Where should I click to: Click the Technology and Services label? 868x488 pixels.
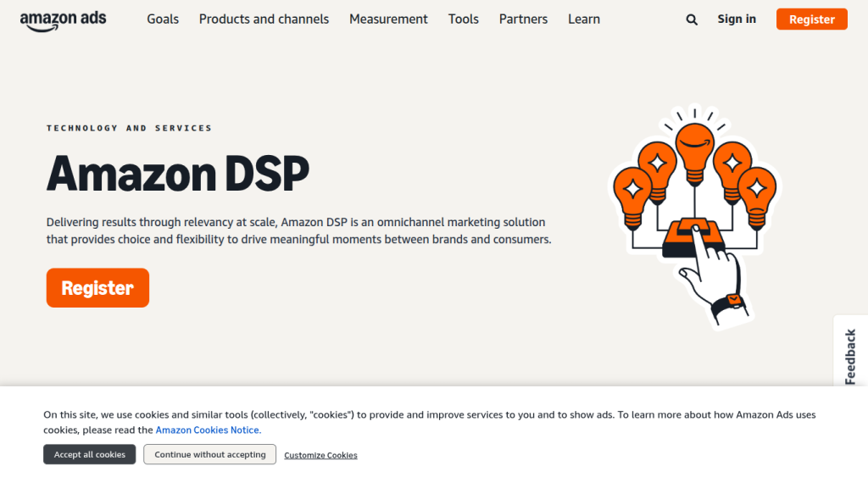coord(129,128)
